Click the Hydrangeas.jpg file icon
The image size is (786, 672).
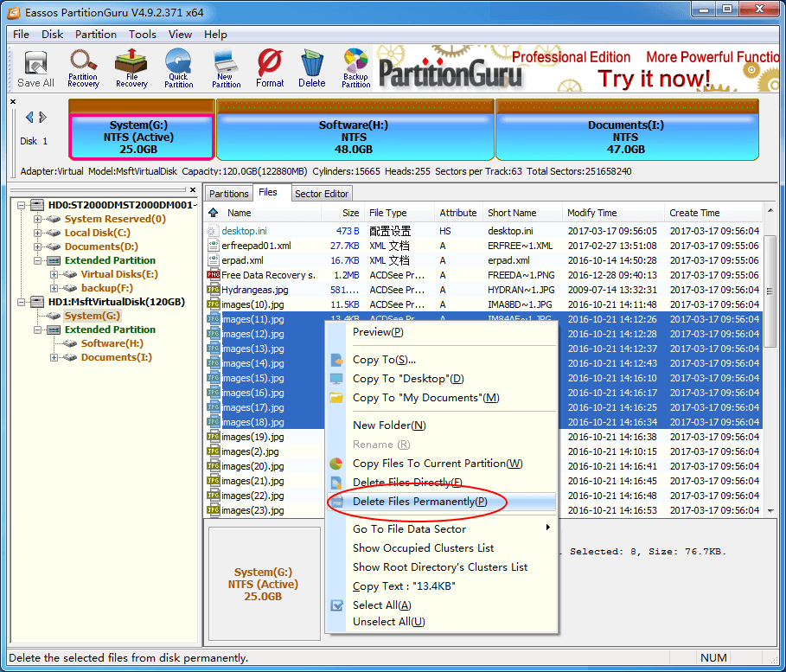click(213, 290)
